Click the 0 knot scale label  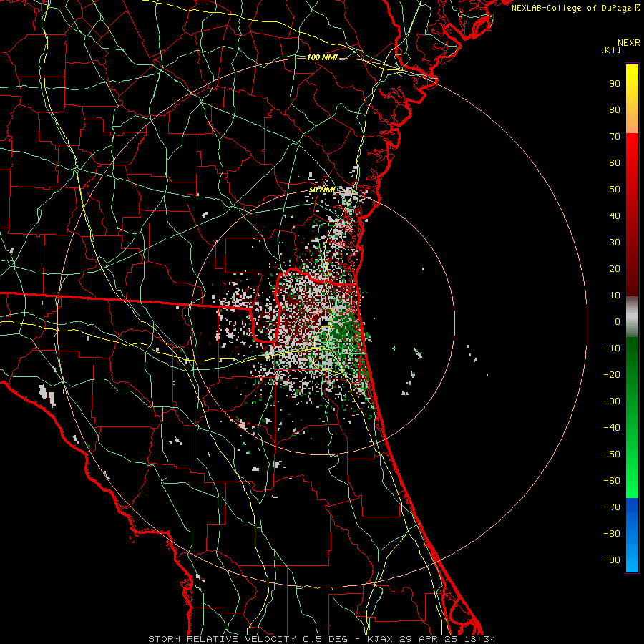tap(618, 321)
